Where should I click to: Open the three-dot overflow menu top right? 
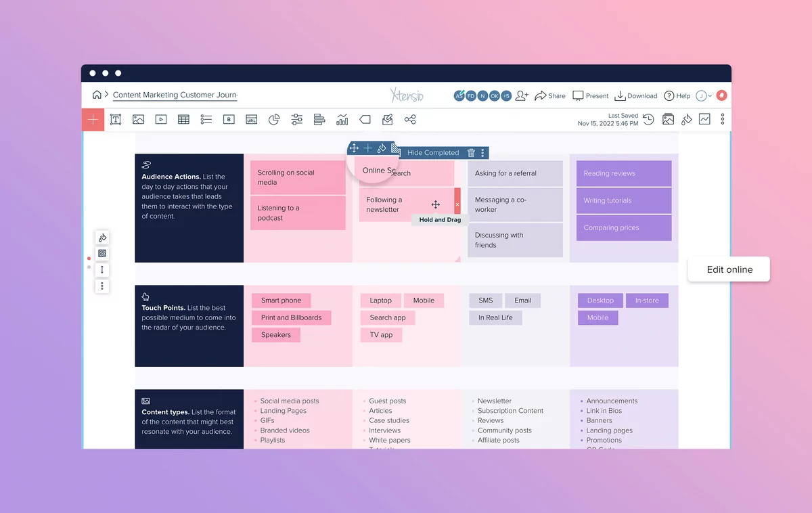click(x=722, y=119)
